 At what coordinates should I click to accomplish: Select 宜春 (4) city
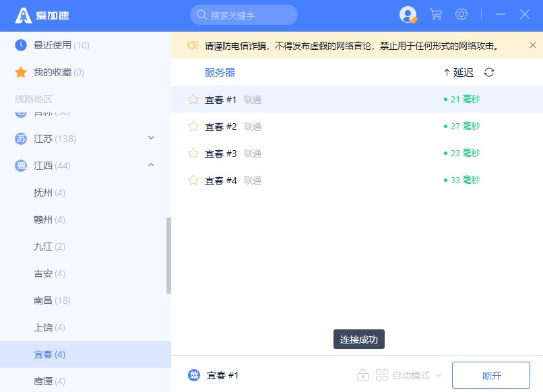tap(86, 354)
